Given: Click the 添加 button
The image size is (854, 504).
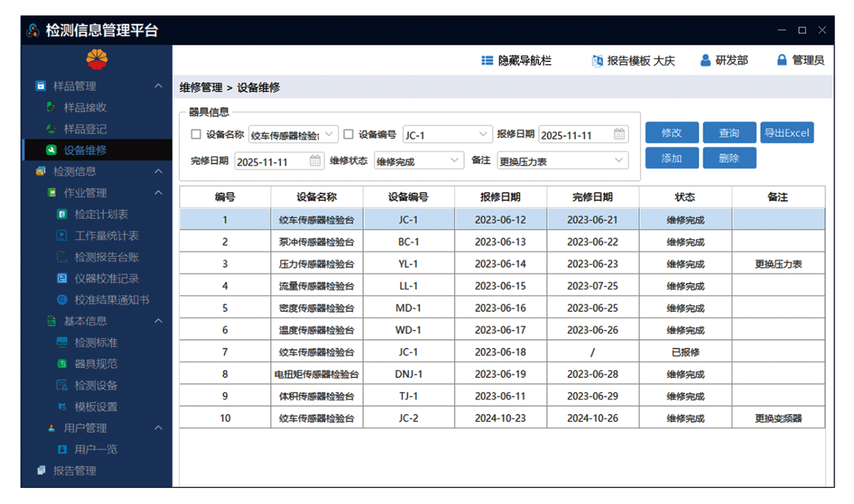Looking at the screenshot, I should pos(671,158).
